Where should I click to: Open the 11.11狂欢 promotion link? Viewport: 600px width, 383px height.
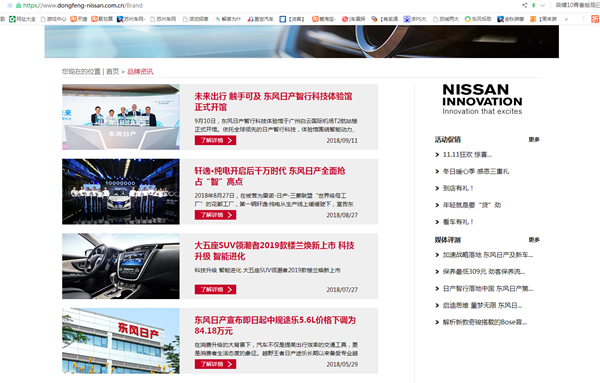click(467, 155)
